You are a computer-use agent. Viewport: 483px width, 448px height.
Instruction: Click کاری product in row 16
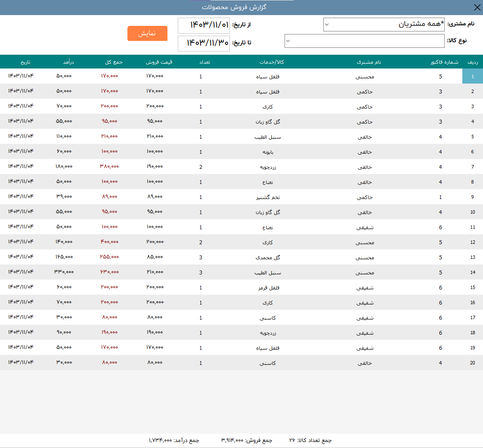pos(268,303)
